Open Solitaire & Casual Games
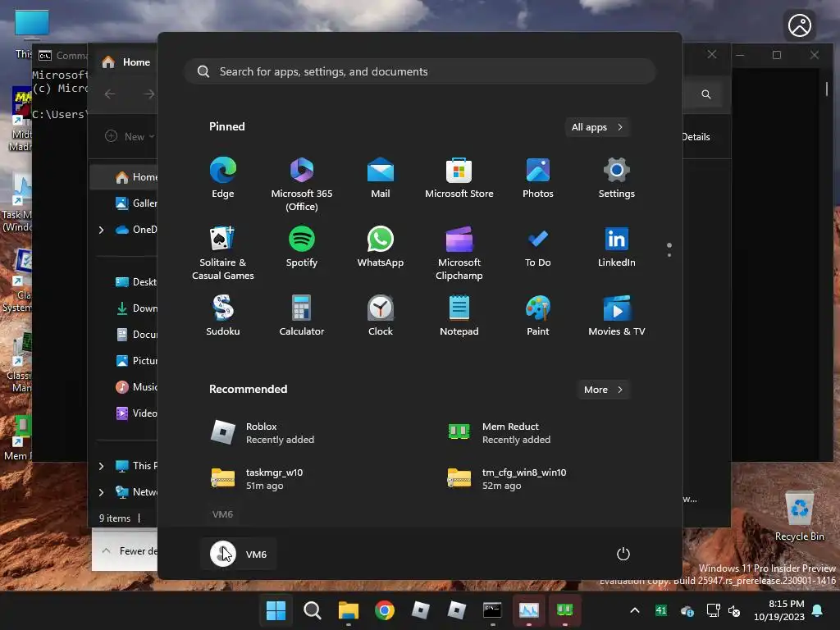The image size is (840, 630). point(223,253)
